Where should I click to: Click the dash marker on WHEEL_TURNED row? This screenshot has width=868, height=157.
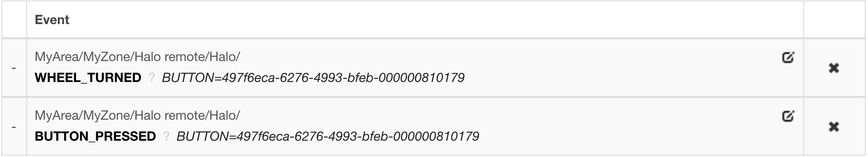click(14, 68)
